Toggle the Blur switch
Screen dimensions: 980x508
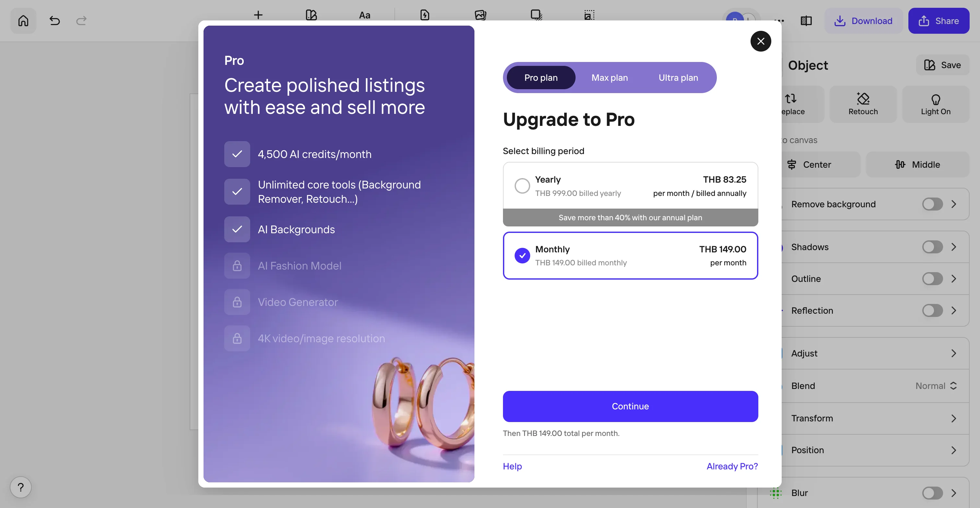[x=932, y=493]
